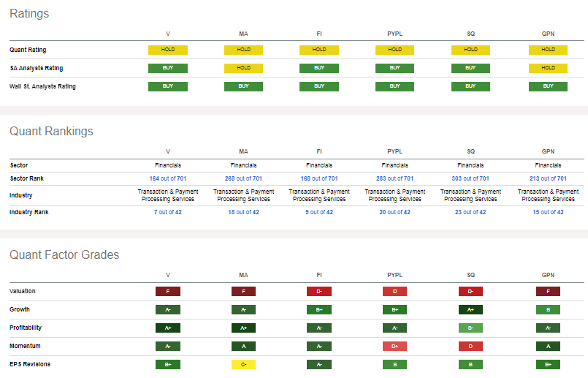Click the Profitability row label
The image size is (588, 378).
click(26, 328)
